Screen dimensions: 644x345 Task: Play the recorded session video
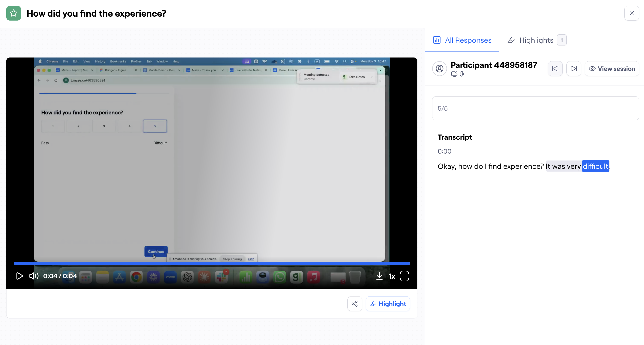(x=19, y=276)
